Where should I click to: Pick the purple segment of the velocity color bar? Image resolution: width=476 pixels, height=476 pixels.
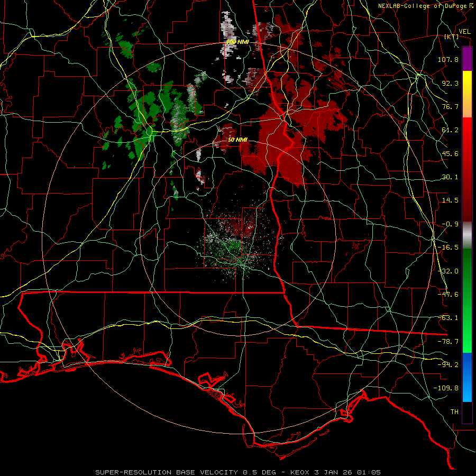[x=467, y=59]
